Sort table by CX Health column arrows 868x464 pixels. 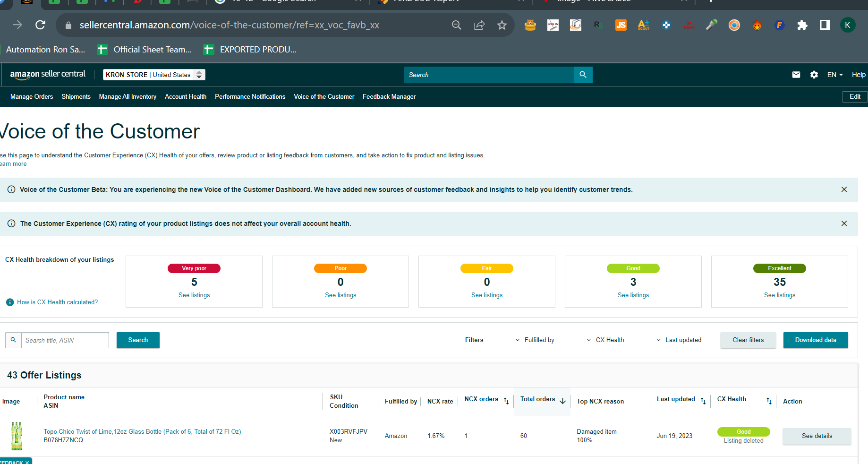pyautogui.click(x=769, y=401)
